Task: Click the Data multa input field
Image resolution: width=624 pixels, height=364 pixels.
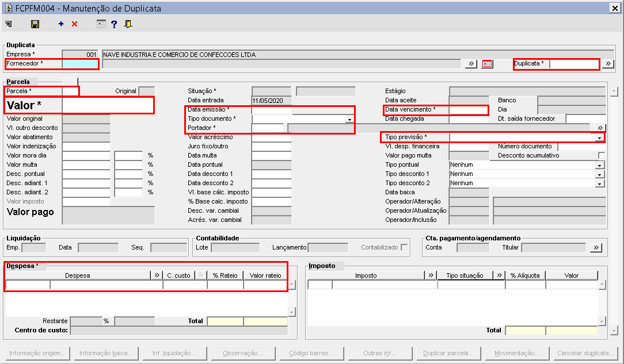Action: 271,155
